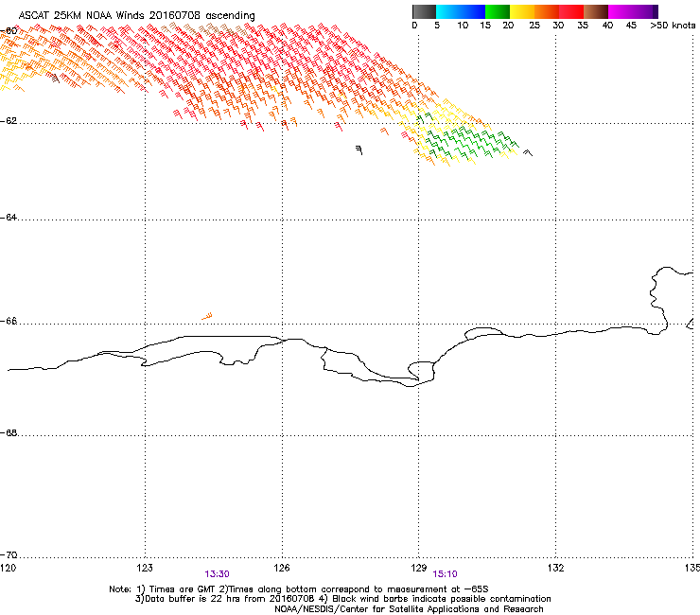Click the magenta 40-45 knots color swatch
The image size is (700, 615).
click(x=621, y=11)
